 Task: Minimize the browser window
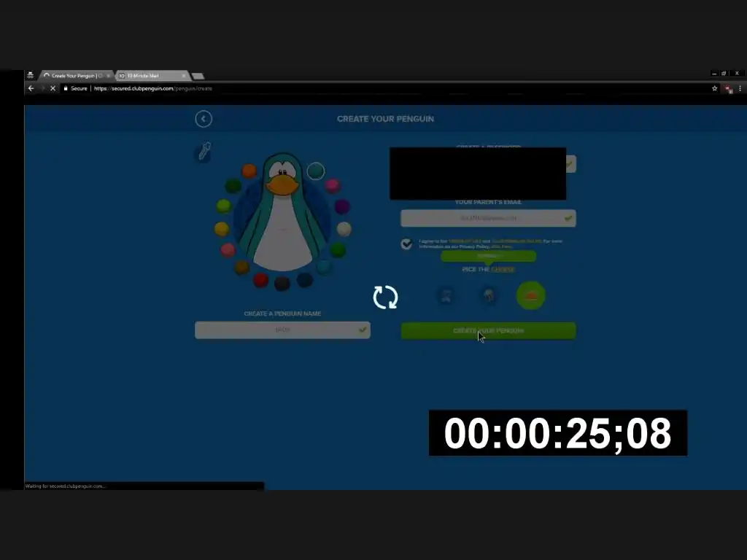(713, 74)
